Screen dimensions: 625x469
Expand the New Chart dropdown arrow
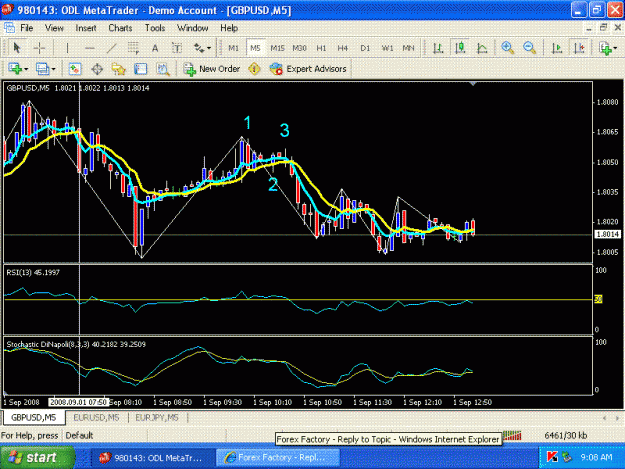(26, 69)
